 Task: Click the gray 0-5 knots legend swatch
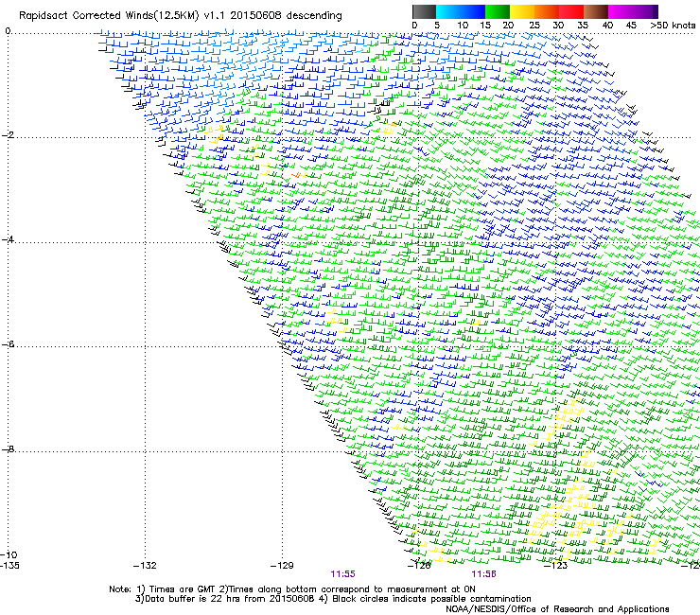pos(424,11)
